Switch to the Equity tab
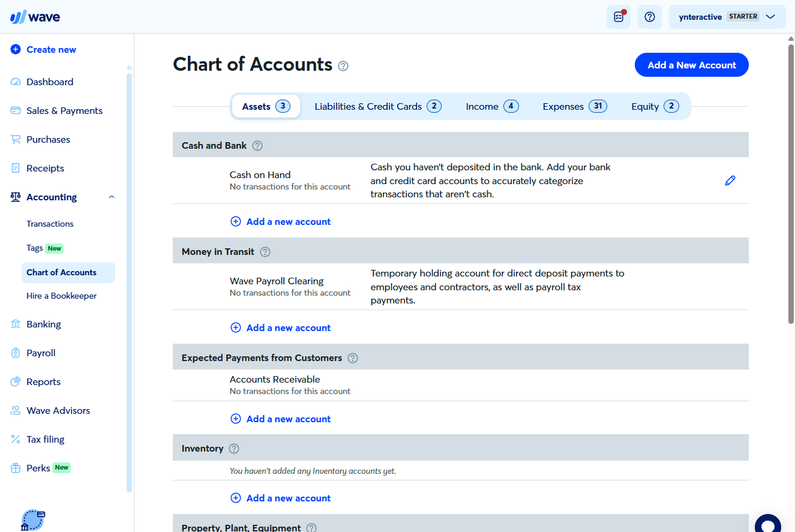The image size is (795, 532). tap(655, 107)
